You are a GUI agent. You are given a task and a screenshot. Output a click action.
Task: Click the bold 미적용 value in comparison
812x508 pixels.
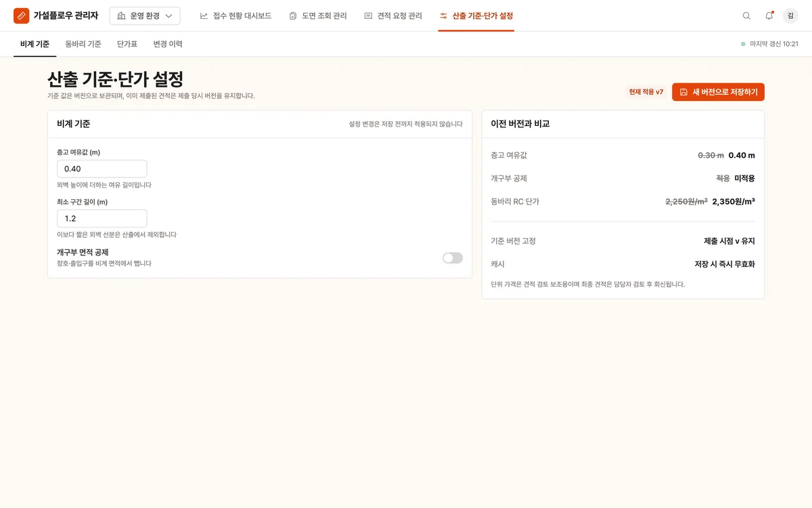tap(745, 178)
